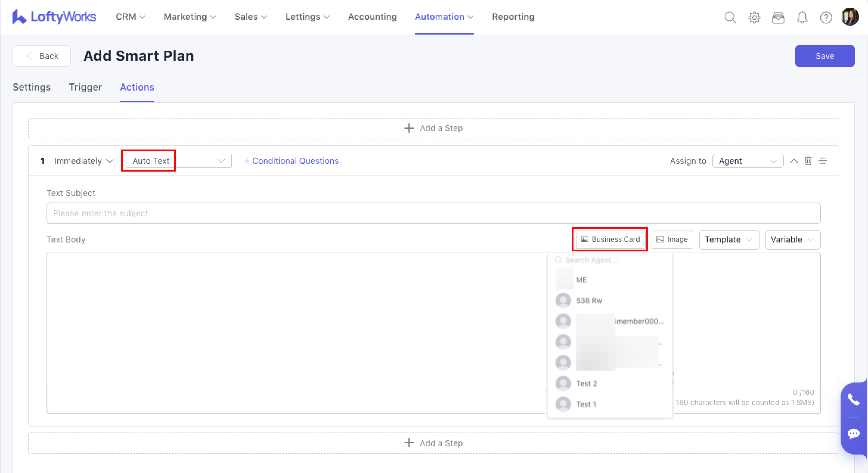Click the help question mark icon
Image resolution: width=868 pixels, height=473 pixels.
coord(826,17)
